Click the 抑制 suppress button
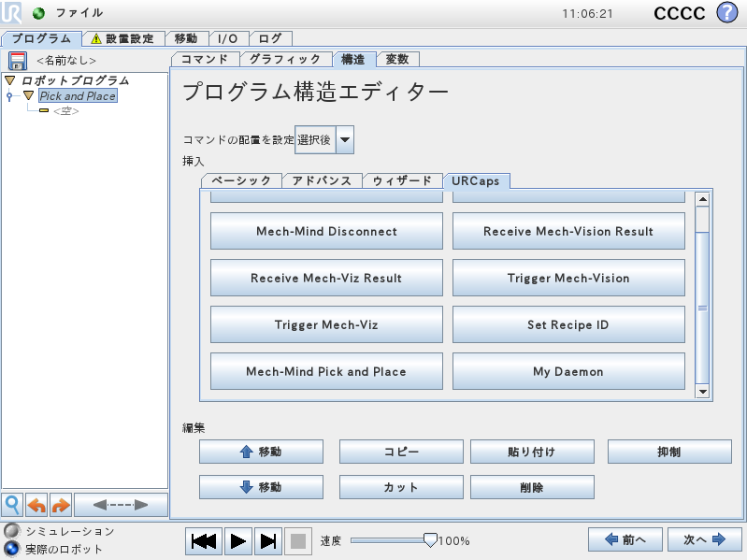747x560 pixels. pyautogui.click(x=669, y=452)
